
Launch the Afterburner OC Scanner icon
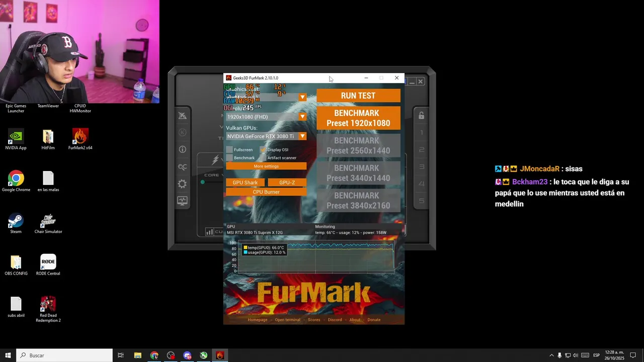click(x=182, y=167)
